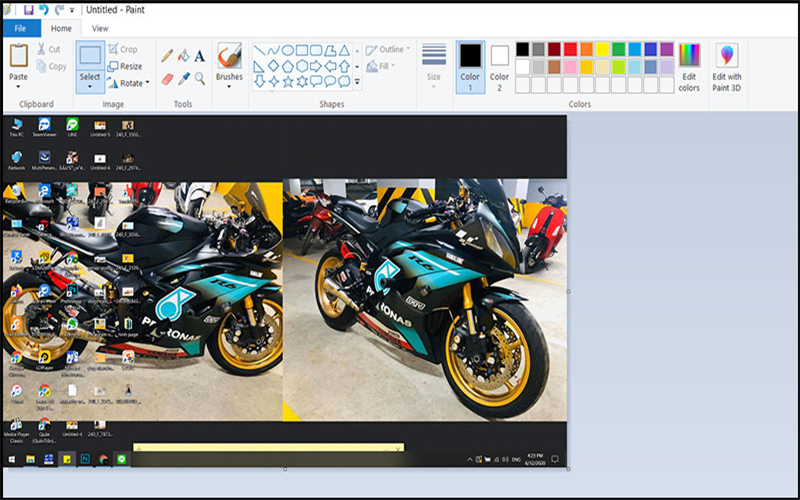This screenshot has width=800, height=500.
Task: Switch to the Home tab
Action: pos(61,29)
